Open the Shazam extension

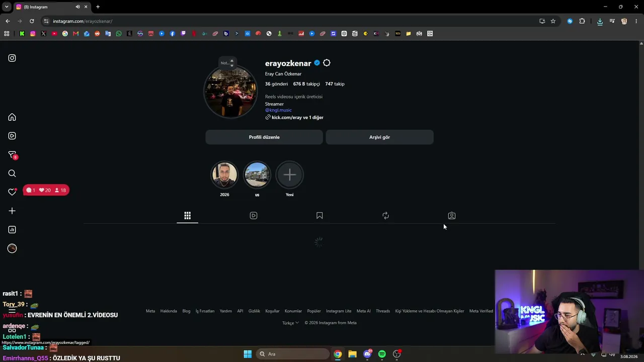[570, 21]
